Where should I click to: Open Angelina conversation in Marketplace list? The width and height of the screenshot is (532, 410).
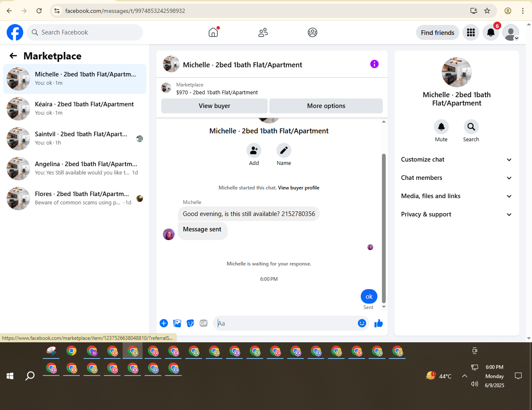pyautogui.click(x=75, y=169)
